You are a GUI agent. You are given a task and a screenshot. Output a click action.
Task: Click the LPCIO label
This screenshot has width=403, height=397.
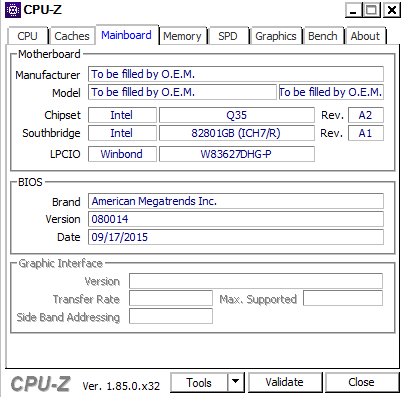(65, 154)
